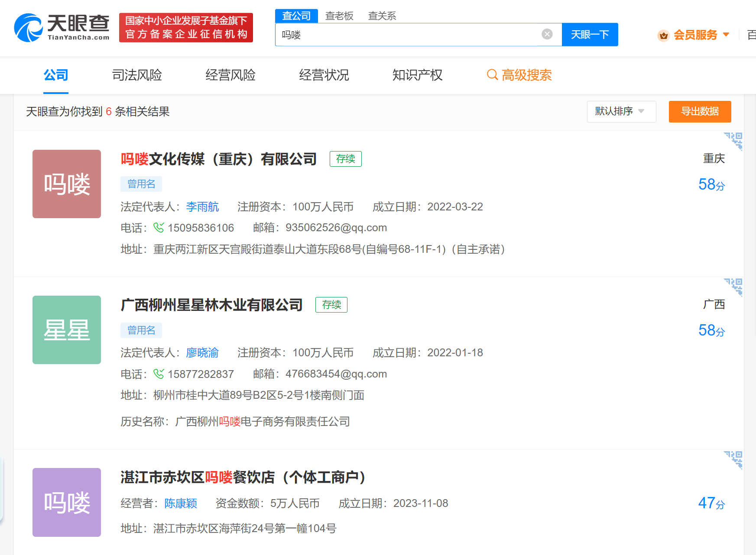Click the crown icon beside 会员服务
Image resolution: width=756 pixels, height=555 pixels.
(663, 35)
